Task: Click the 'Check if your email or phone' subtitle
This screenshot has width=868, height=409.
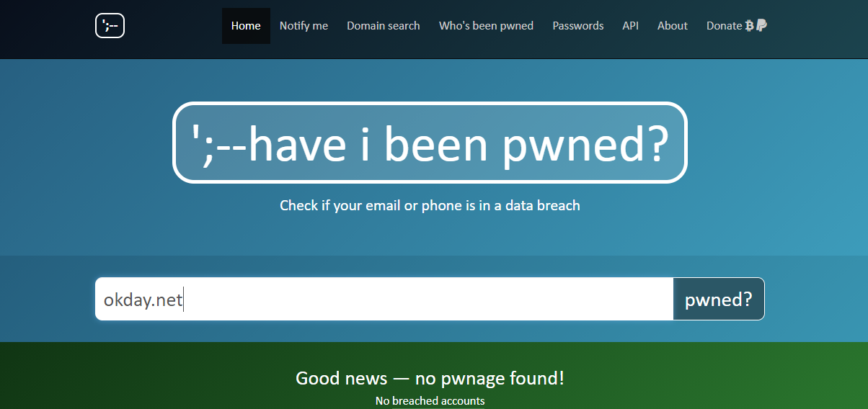Action: point(430,205)
